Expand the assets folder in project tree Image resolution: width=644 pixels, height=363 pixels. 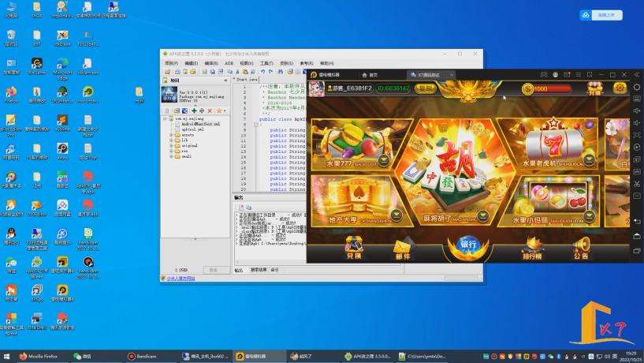tap(171, 135)
